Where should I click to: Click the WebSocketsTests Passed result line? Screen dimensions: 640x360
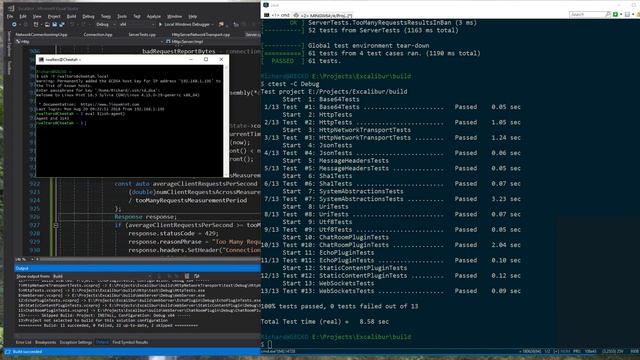(391, 291)
